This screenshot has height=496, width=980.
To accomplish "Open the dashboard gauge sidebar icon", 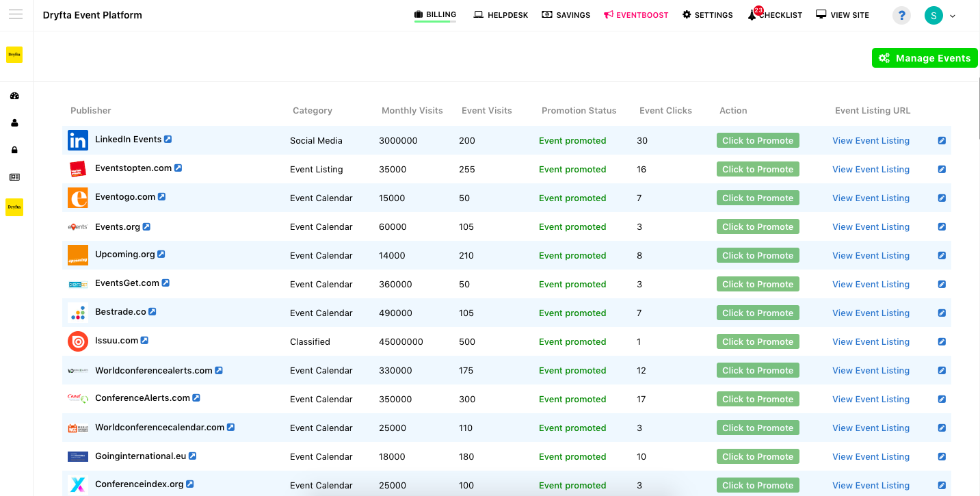I will [x=14, y=96].
